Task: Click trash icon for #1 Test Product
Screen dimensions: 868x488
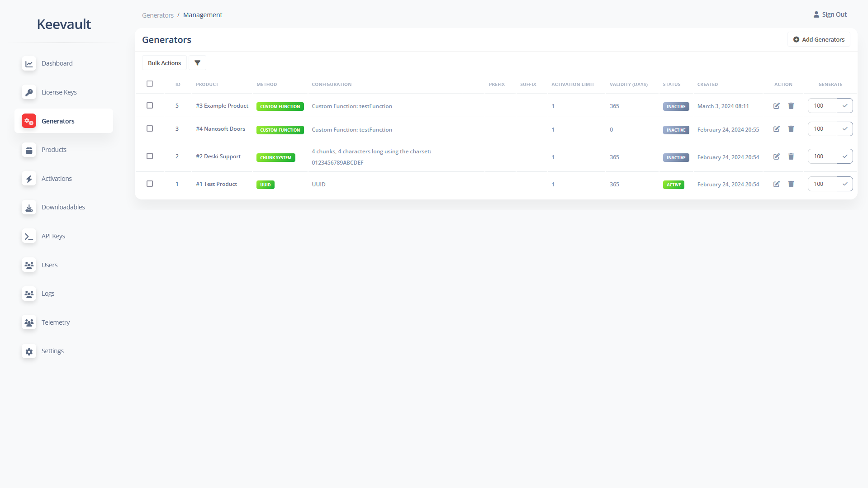Action: tap(791, 184)
